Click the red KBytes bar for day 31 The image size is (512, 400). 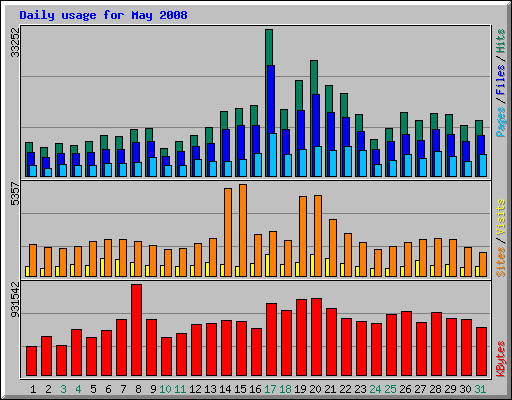click(x=482, y=352)
